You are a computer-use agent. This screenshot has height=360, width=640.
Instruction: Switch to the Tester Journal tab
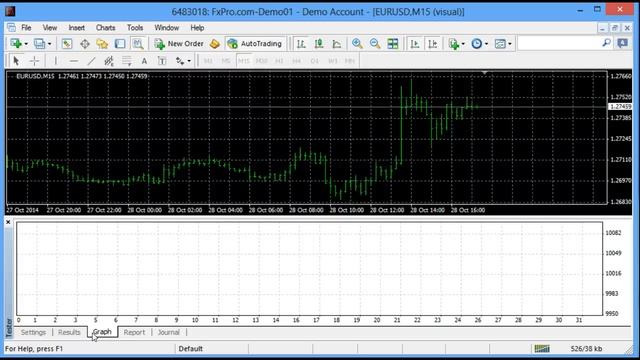169,332
